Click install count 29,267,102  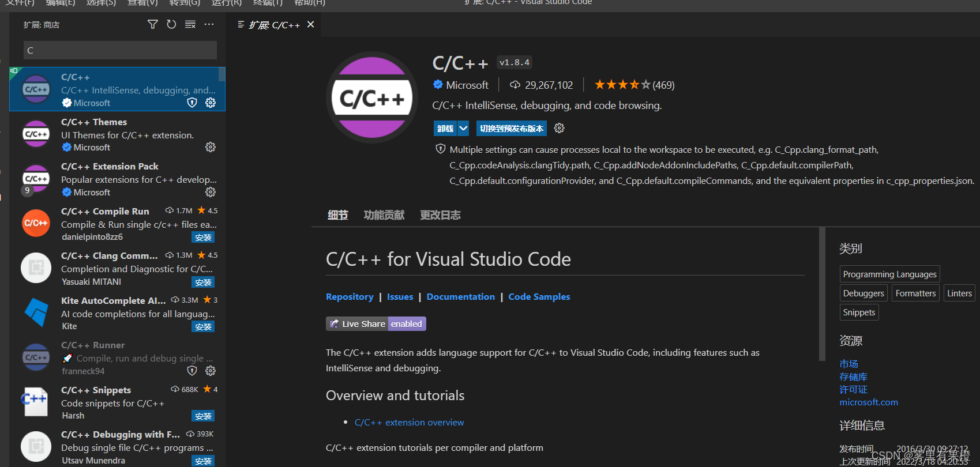541,85
